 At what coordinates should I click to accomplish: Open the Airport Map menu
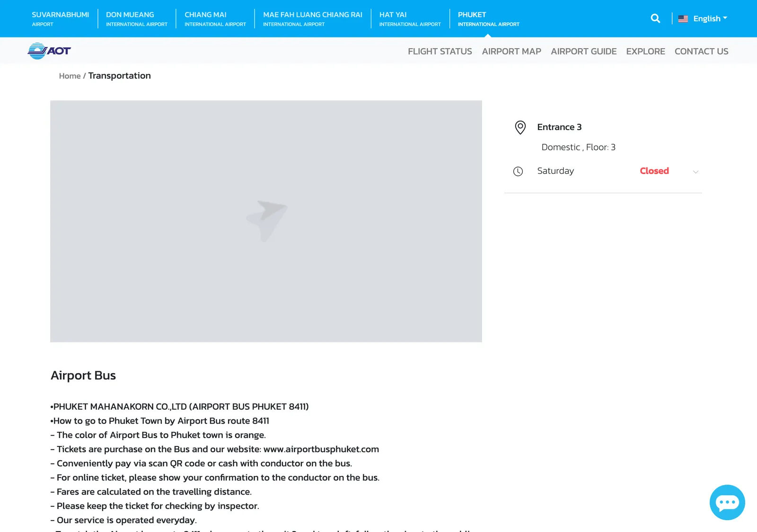coord(511,51)
